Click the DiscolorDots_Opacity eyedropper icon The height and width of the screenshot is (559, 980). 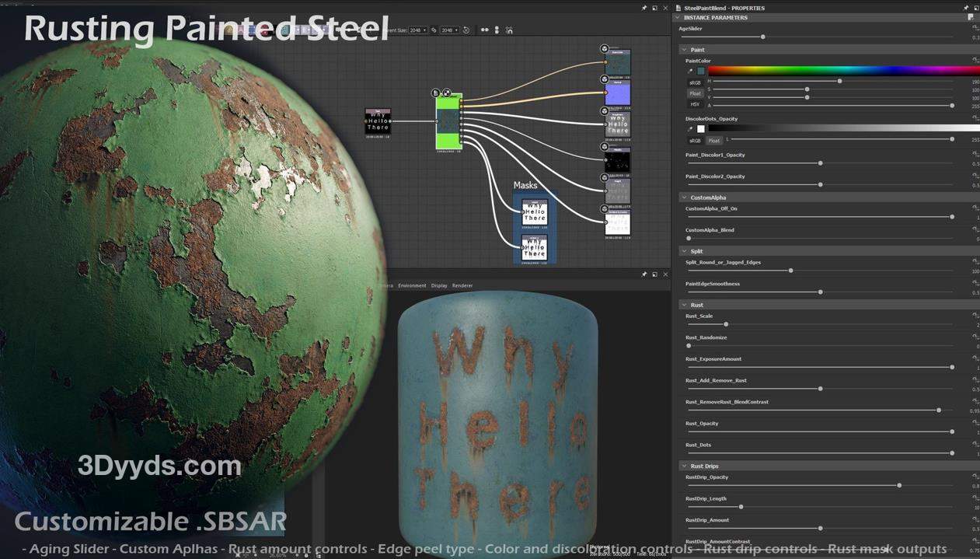coord(690,129)
